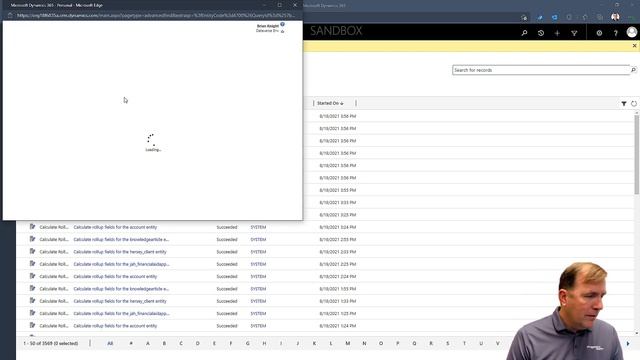
Task: Click the SANDBOX environment title
Action: click(x=336, y=31)
